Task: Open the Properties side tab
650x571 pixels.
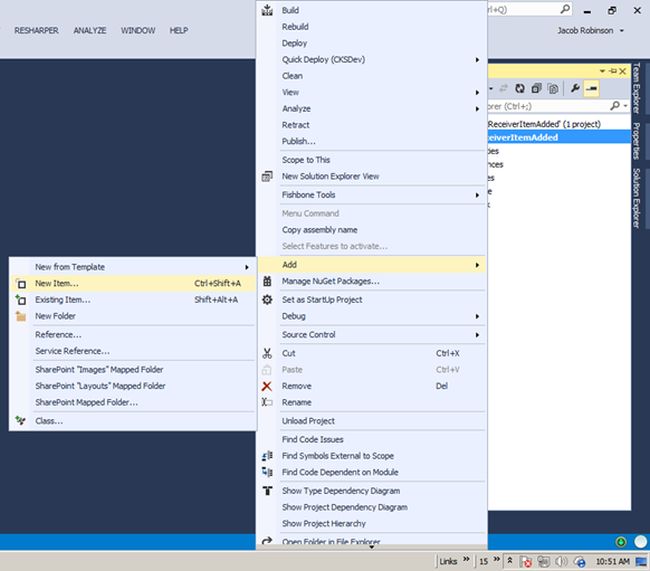Action: pos(637,141)
